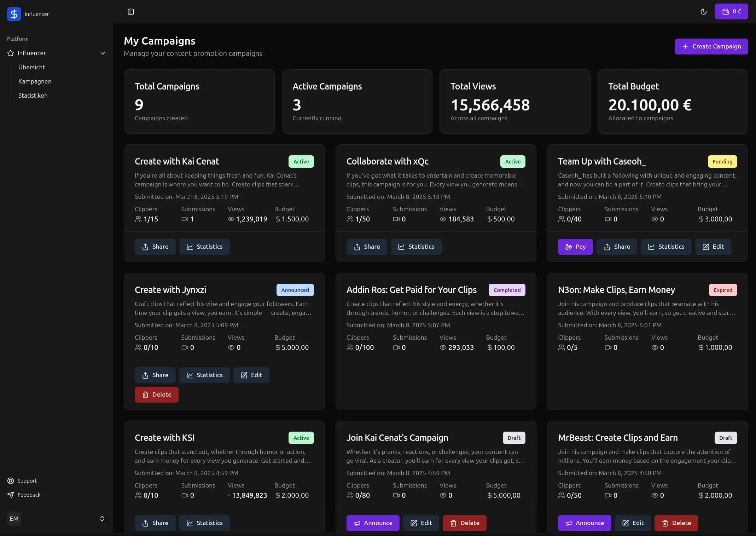This screenshot has height=536, width=756.
Task: Click the Platform sidebar section label
Action: [18, 39]
